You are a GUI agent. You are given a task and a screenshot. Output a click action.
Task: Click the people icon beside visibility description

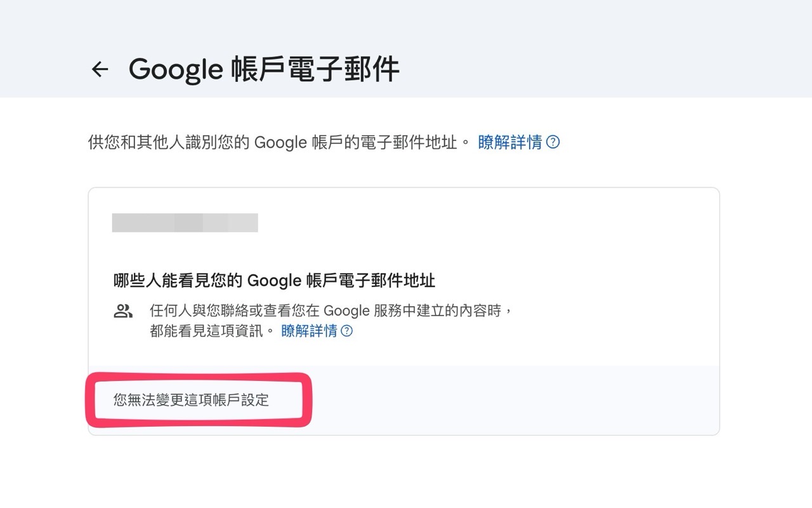(122, 311)
